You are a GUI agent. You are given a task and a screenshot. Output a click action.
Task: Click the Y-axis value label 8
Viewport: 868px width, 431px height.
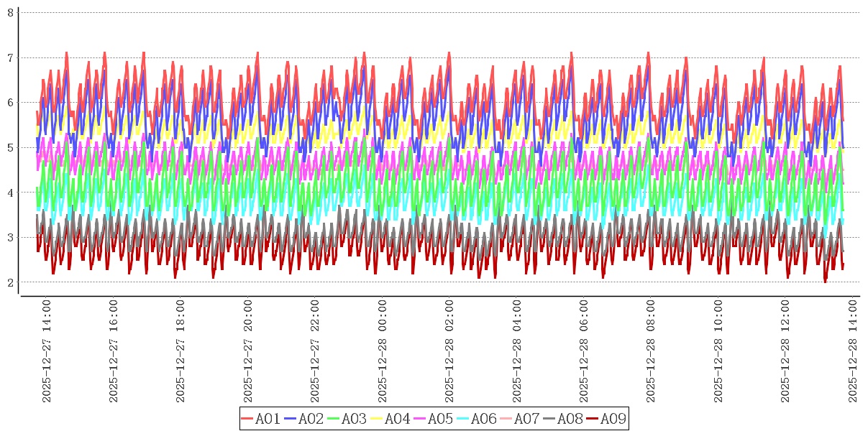[10, 12]
